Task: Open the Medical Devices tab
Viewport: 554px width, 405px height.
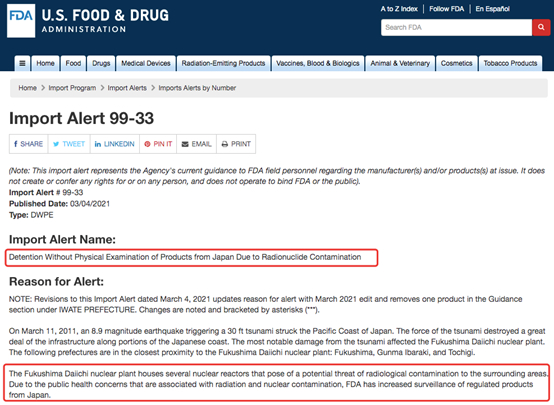Action: (x=146, y=64)
